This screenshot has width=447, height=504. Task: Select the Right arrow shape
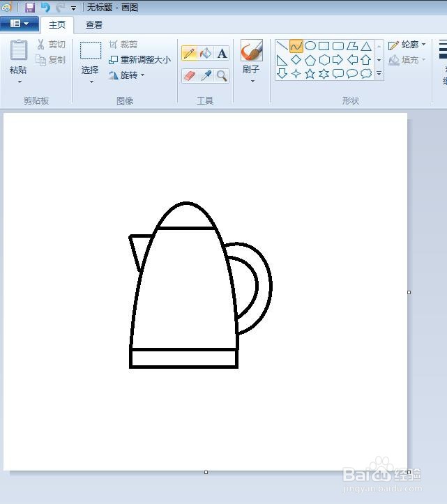point(338,60)
